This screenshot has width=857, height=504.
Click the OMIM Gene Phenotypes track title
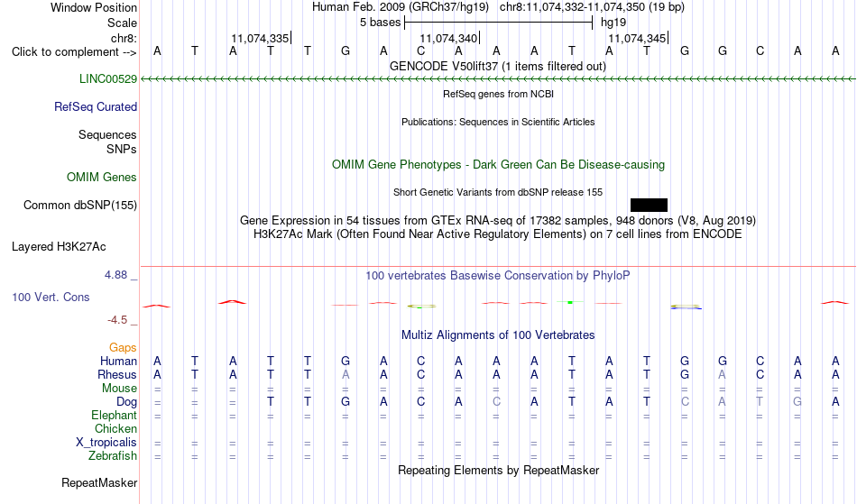tap(499, 164)
